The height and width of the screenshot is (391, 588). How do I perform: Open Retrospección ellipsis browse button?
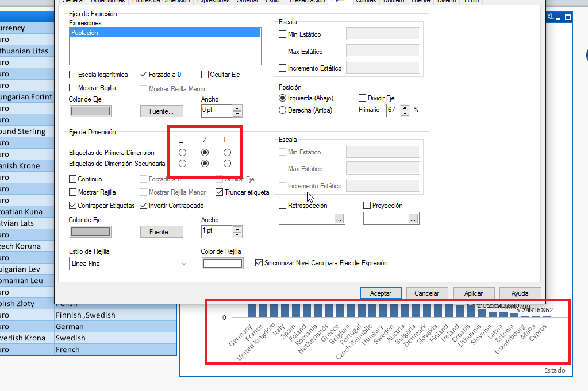coord(339,219)
